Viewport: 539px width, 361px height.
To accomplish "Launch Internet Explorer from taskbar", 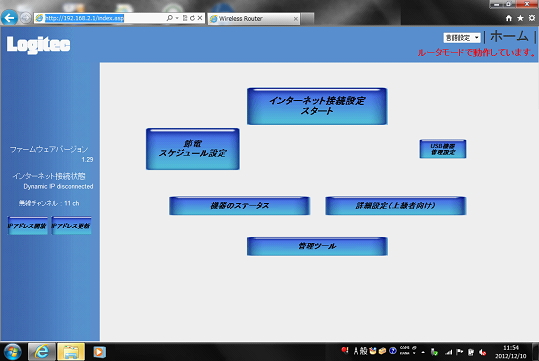I will [42, 352].
